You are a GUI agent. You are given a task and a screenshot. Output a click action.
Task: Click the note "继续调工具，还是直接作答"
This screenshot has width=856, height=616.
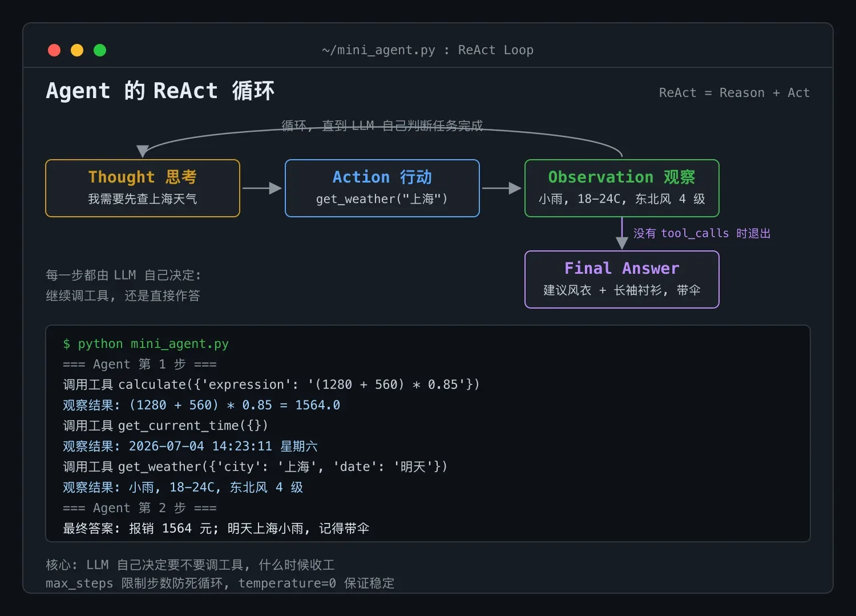click(x=123, y=296)
